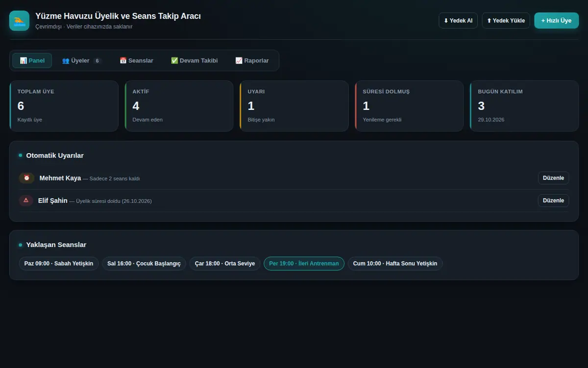
Task: Open the Panel tab
Action: pos(32,61)
